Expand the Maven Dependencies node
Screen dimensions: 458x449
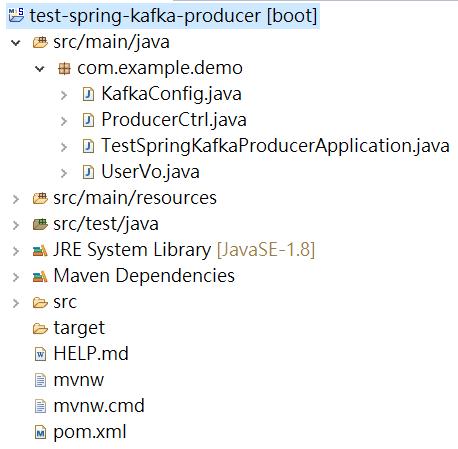(x=16, y=277)
